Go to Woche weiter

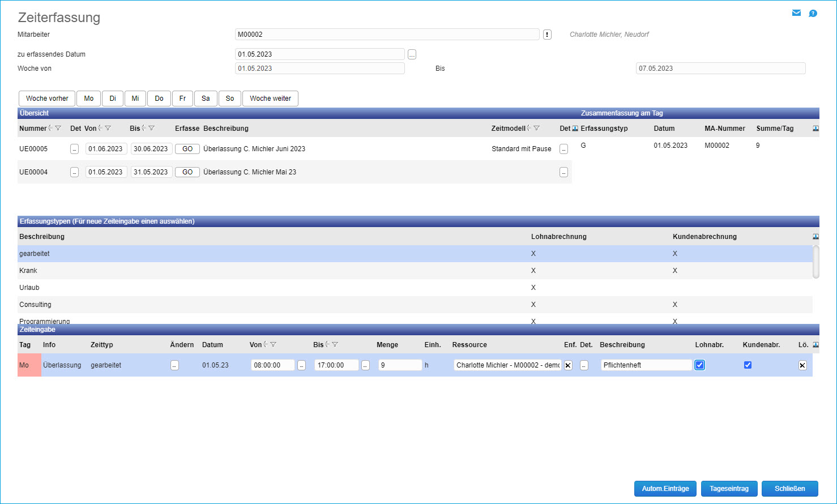pos(271,99)
